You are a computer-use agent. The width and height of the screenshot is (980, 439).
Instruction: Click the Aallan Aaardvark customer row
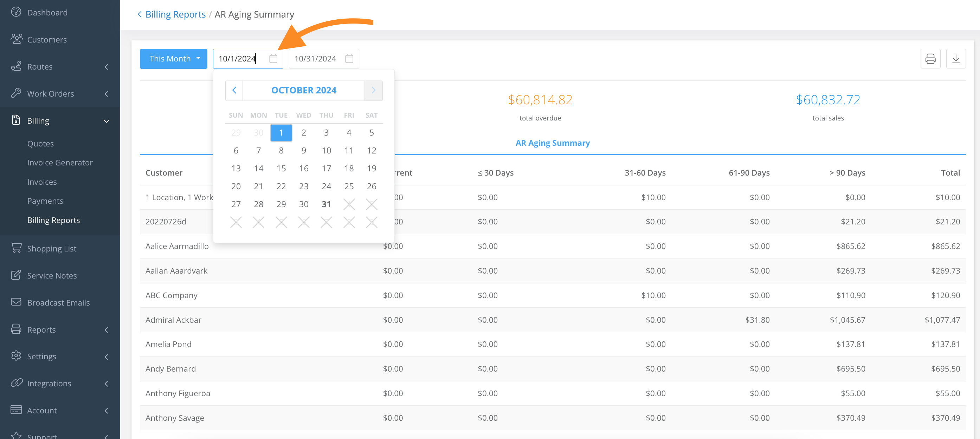[x=552, y=271]
